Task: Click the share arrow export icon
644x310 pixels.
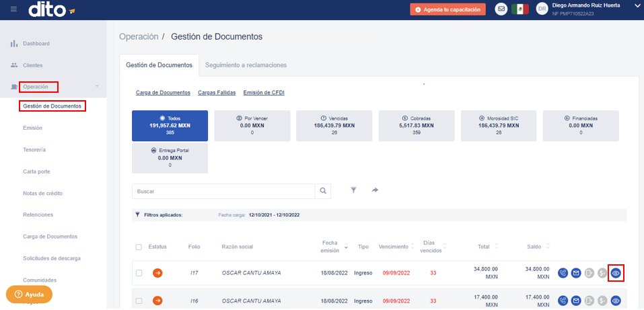Action: point(375,190)
